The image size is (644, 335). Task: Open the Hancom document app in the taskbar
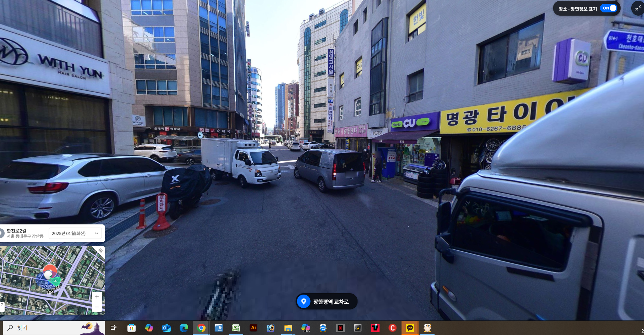(x=218, y=328)
